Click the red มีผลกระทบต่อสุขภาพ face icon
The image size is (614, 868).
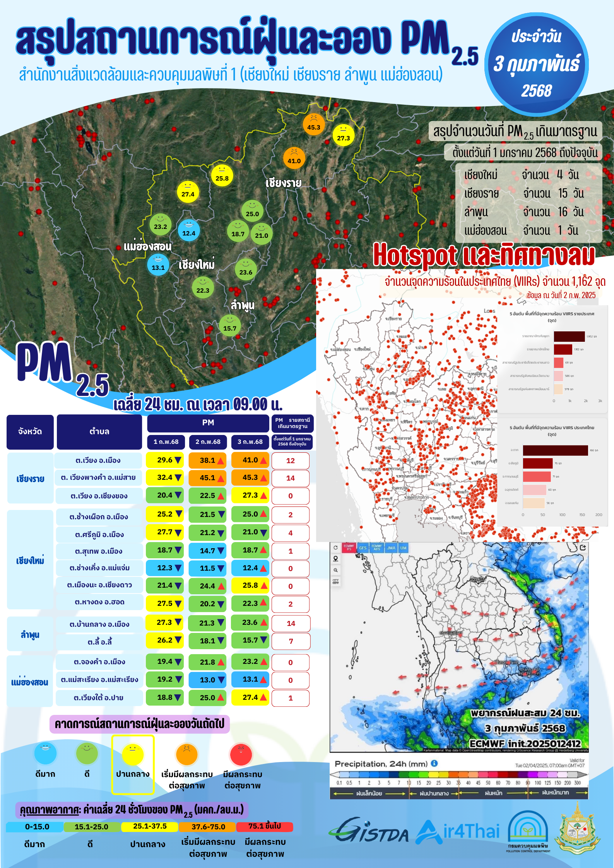[x=241, y=754]
